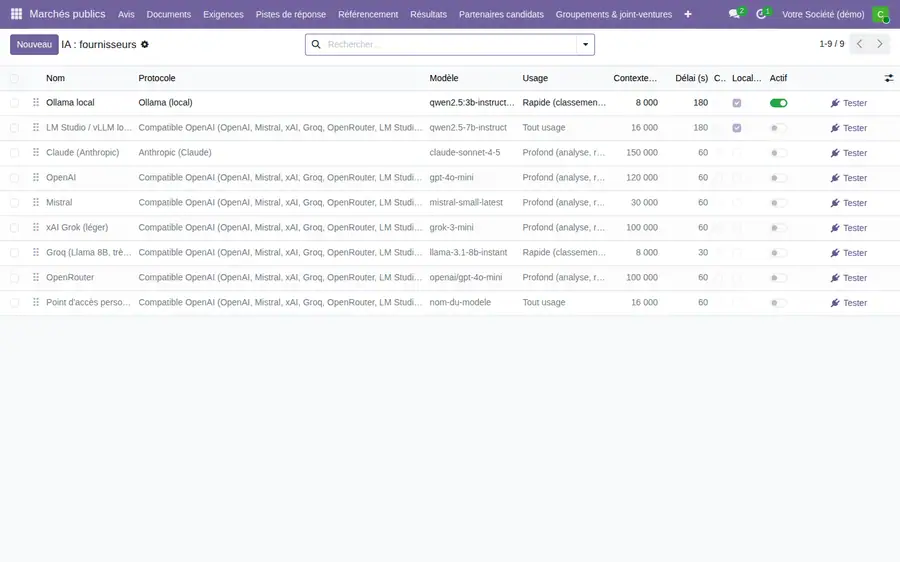
Task: Sort by the Usage column header
Action: click(x=535, y=78)
